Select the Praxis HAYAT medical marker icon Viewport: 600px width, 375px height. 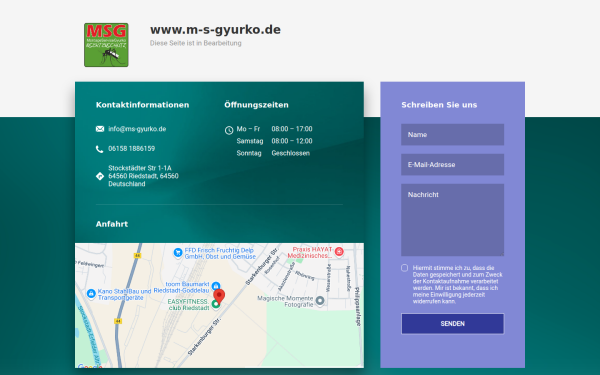click(x=339, y=251)
